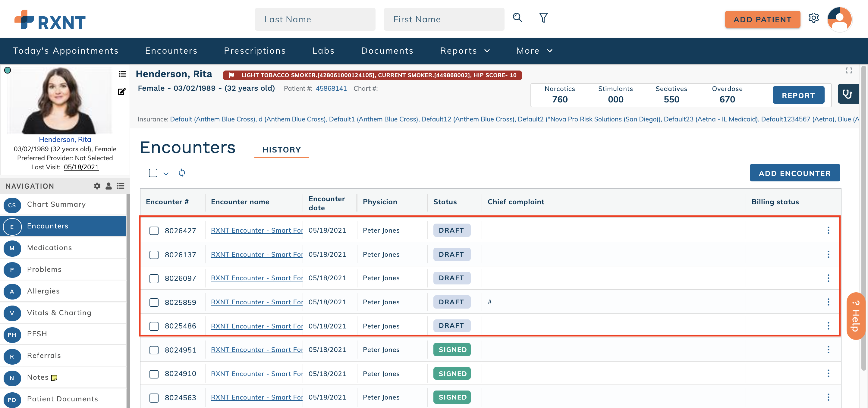This screenshot has width=868, height=408.
Task: Check the box for encounter 8024910
Action: coord(154,374)
